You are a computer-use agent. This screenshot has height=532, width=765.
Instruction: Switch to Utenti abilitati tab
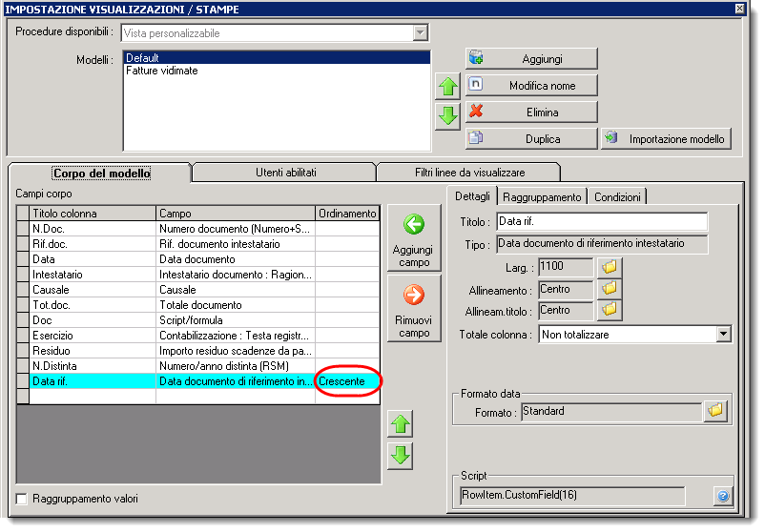285,173
